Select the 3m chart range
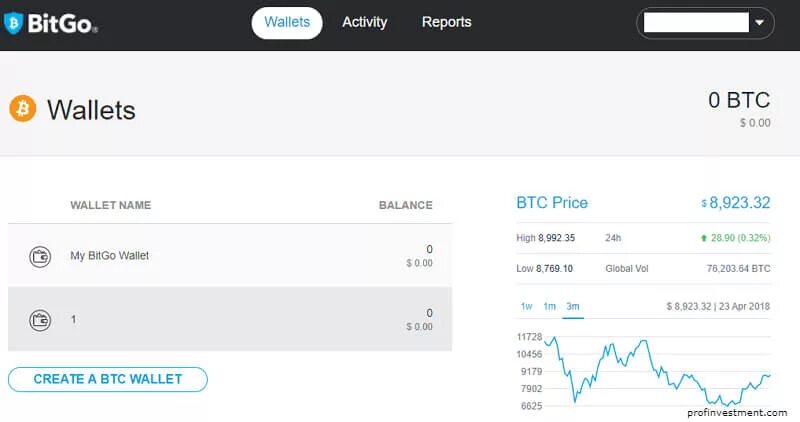Screen dimensions: 800x422 click(x=573, y=306)
